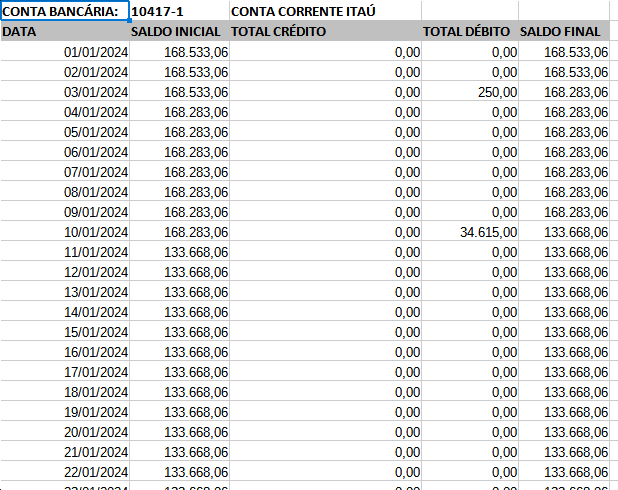Select date cell 09/01/2024

(x=65, y=212)
